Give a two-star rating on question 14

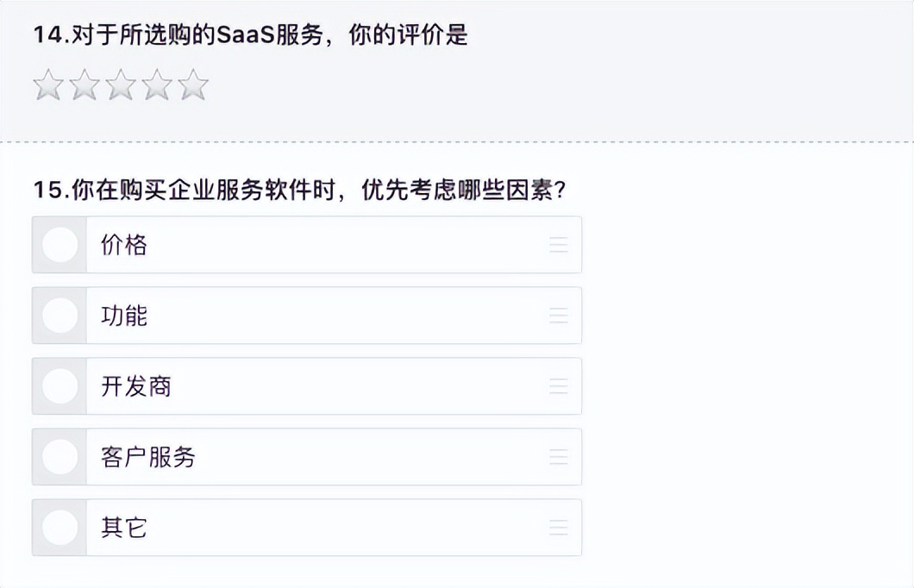(83, 84)
